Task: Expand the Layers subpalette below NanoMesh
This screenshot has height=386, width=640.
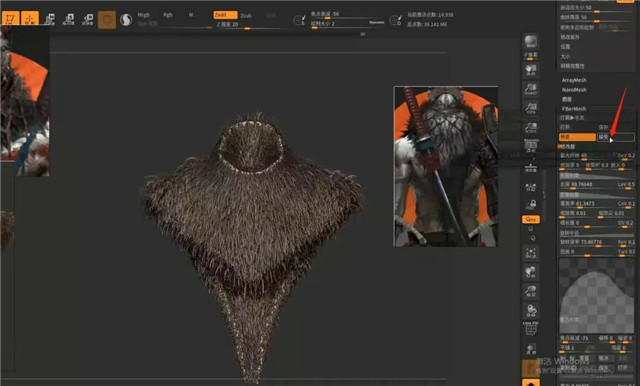Action: [x=567, y=99]
